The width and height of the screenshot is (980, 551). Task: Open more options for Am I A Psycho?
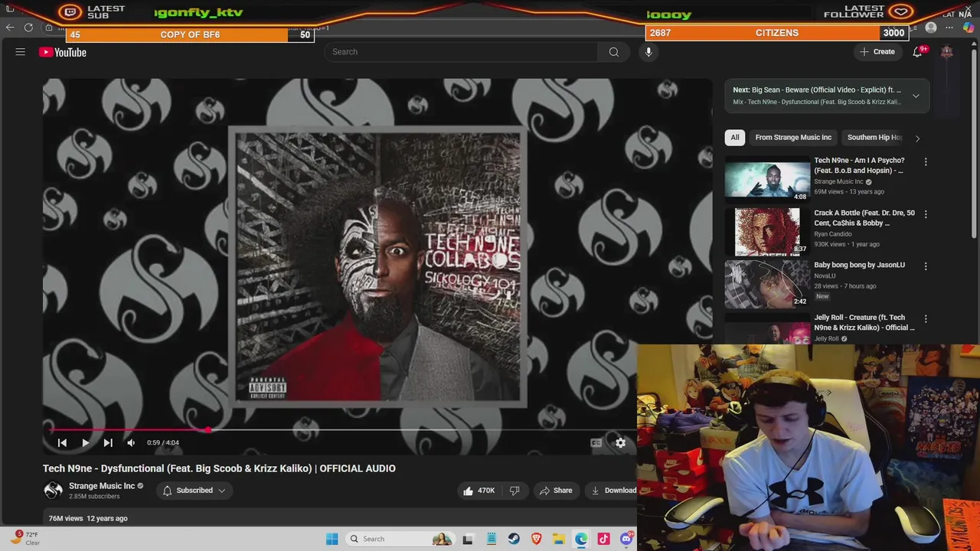coord(926,162)
